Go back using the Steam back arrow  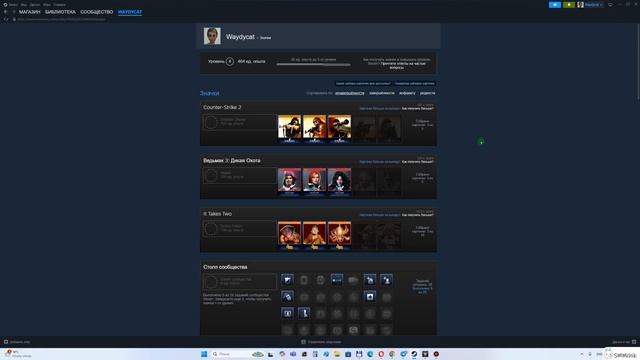point(6,12)
